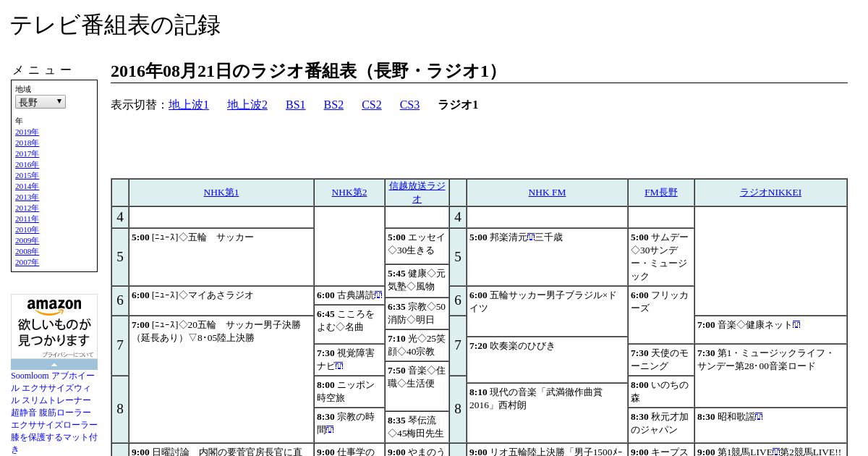Select the 6:00 マイあさラジオ program
The height and width of the screenshot is (456, 868).
(x=221, y=300)
